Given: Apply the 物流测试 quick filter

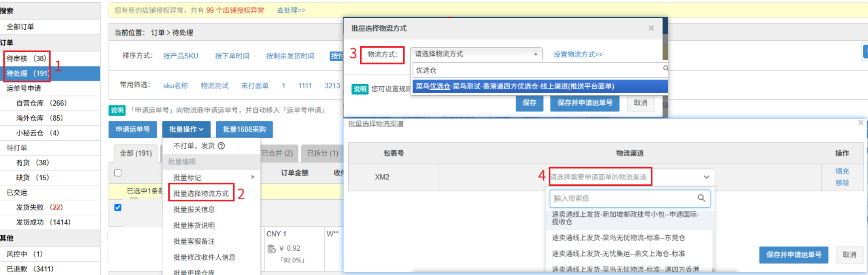Looking at the screenshot, I should [x=214, y=85].
